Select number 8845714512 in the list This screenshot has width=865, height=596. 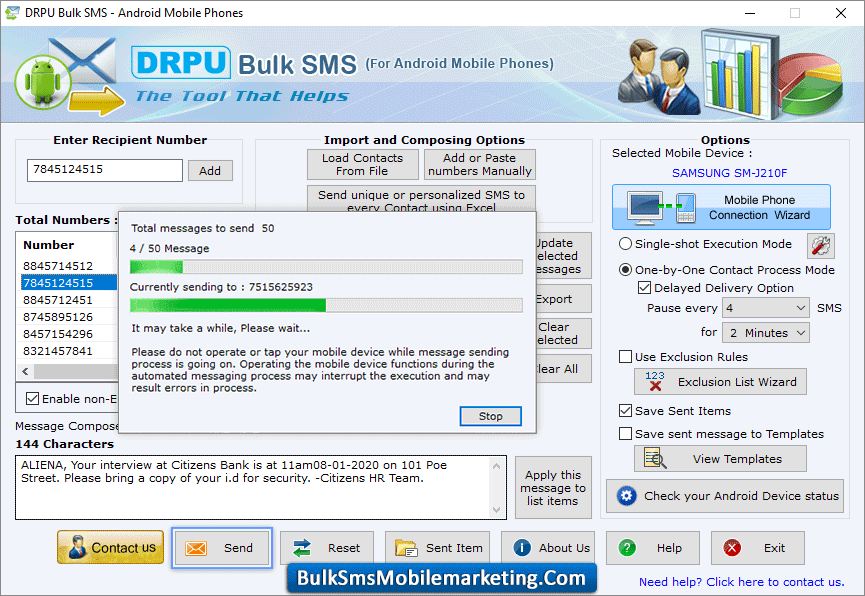[58, 265]
